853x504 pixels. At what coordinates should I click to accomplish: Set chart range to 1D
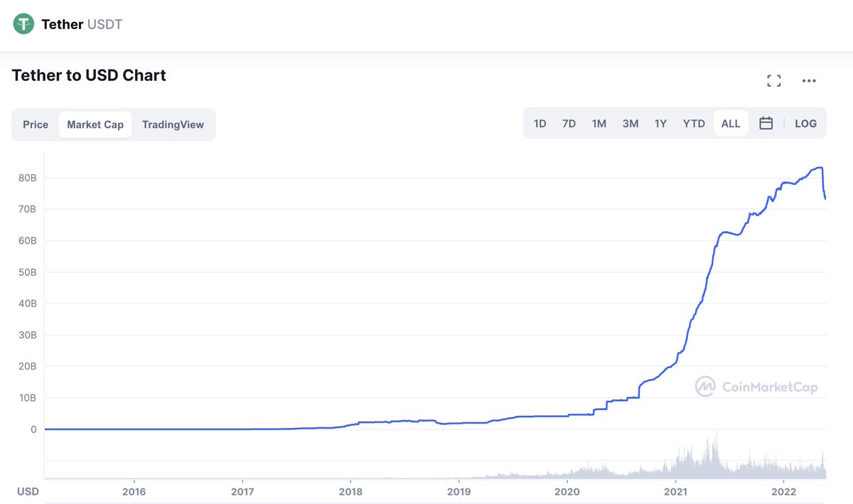pyautogui.click(x=540, y=123)
